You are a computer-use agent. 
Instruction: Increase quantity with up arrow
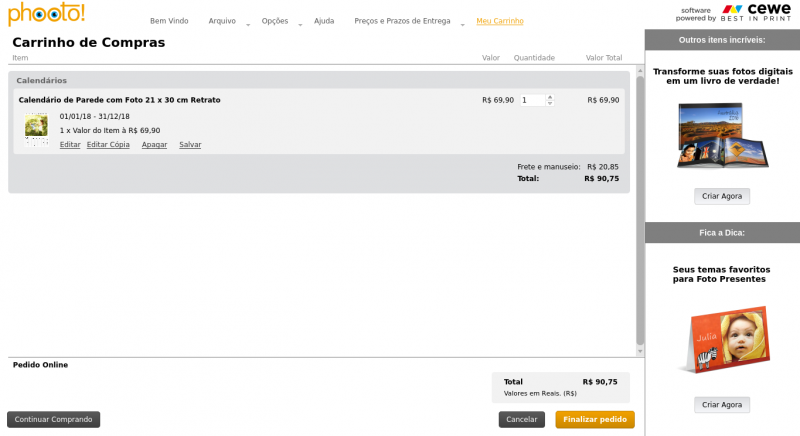pyautogui.click(x=550, y=97)
